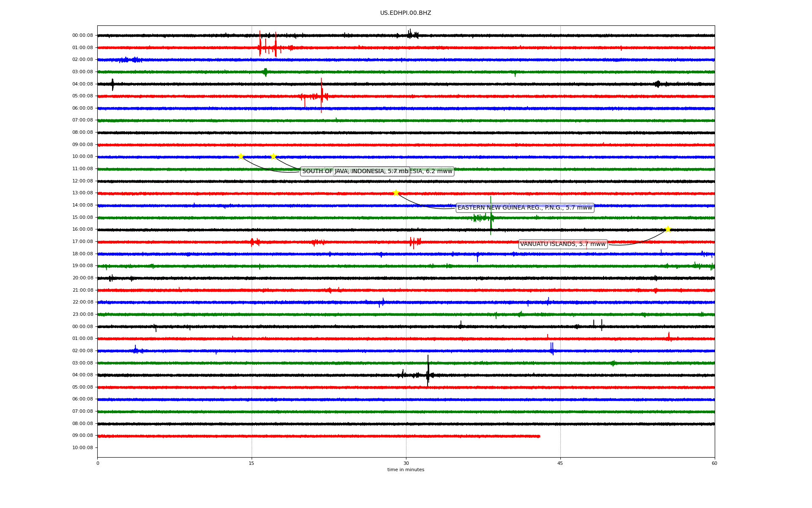Viewport: 812px width, 508px height.
Task: Click the x-axis tick label 30
Action: pyautogui.click(x=406, y=463)
